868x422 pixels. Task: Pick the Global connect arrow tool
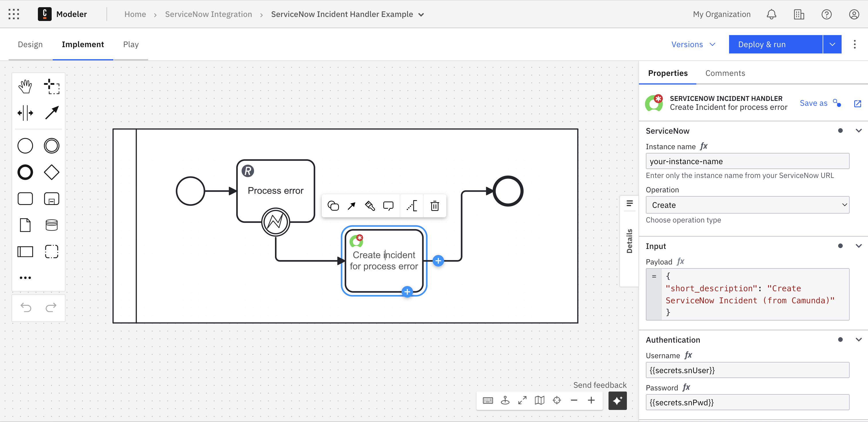click(52, 113)
